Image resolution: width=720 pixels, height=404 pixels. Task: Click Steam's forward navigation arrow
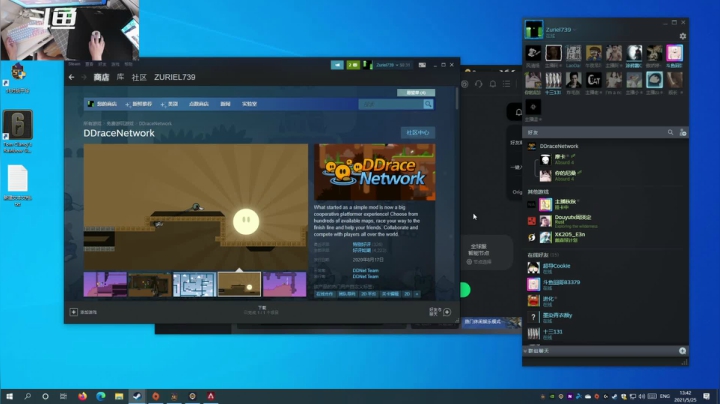84,77
